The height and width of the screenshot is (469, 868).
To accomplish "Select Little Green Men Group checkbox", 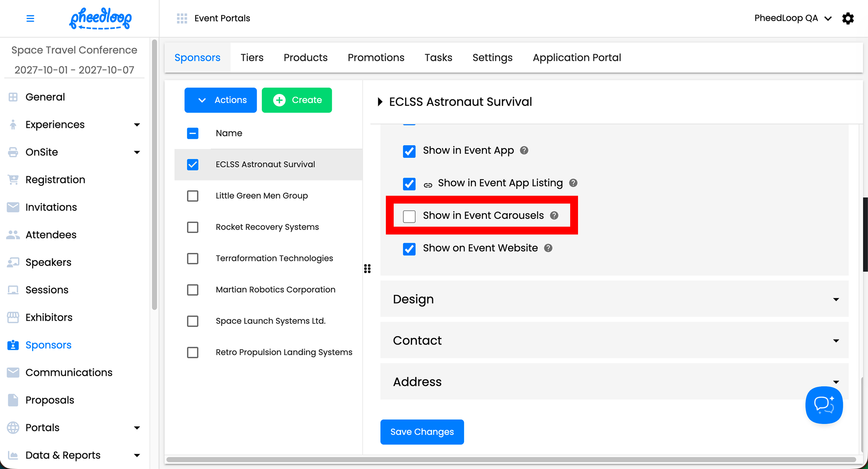I will [193, 196].
